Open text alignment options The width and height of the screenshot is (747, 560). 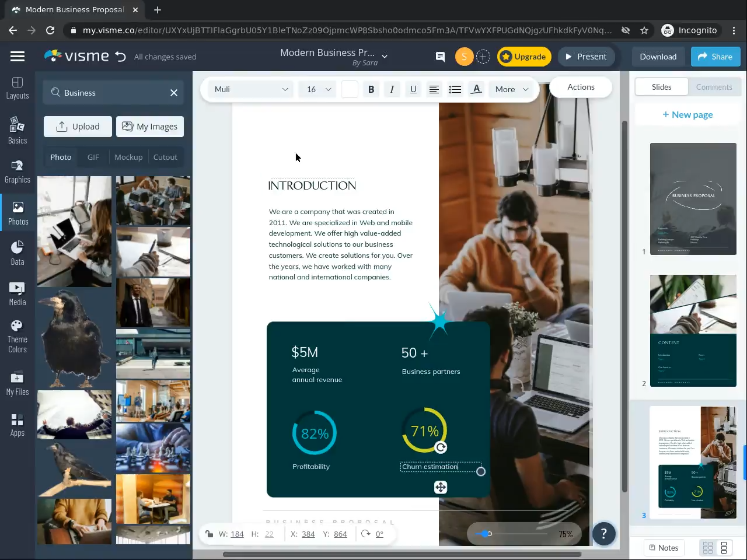(434, 89)
